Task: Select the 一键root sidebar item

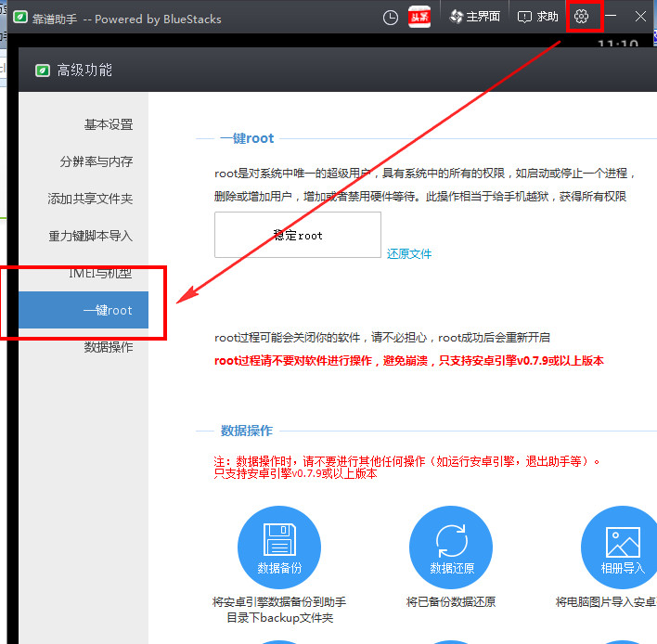Action: [108, 310]
